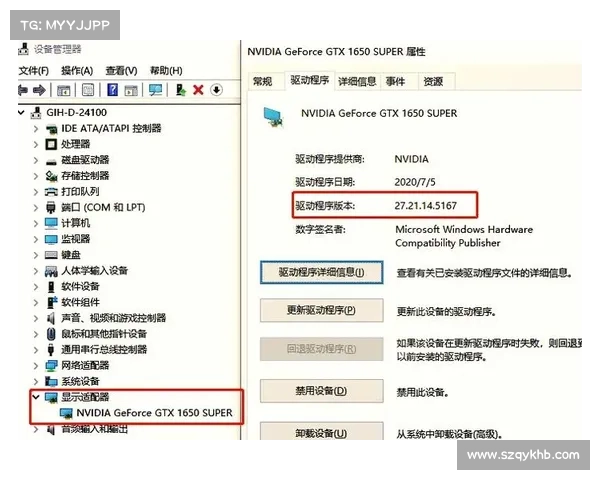Switch to the 驱动程序 tab

coord(310,80)
